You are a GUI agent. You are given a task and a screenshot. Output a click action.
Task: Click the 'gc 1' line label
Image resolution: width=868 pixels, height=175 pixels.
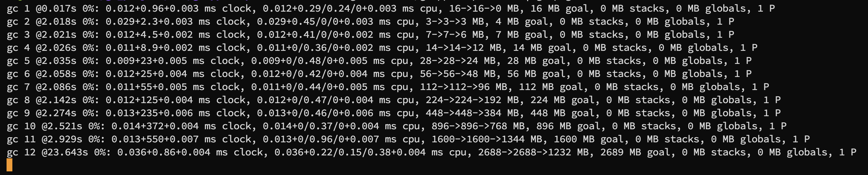18,8
